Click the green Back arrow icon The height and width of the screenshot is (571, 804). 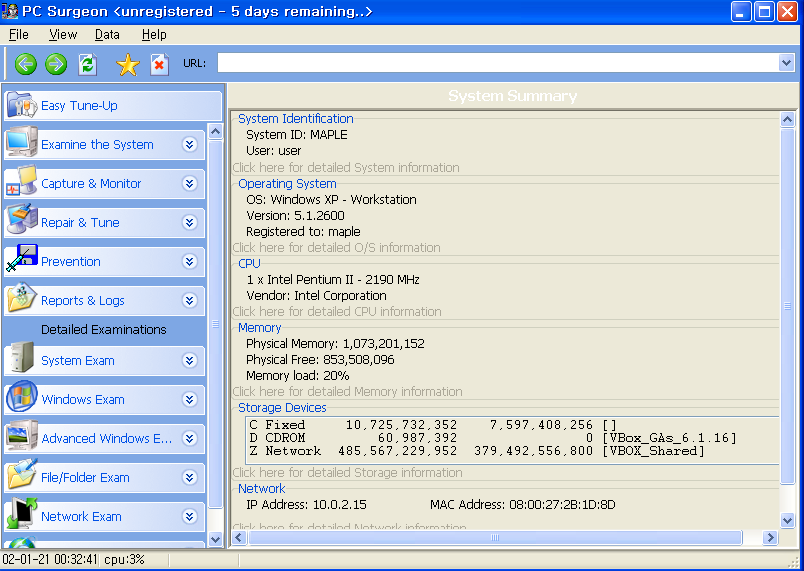[x=26, y=64]
